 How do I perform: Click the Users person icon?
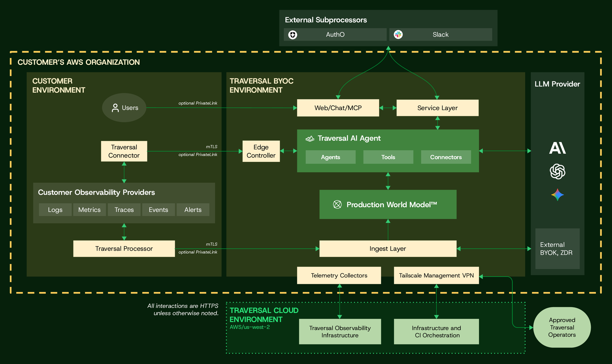[x=115, y=108]
